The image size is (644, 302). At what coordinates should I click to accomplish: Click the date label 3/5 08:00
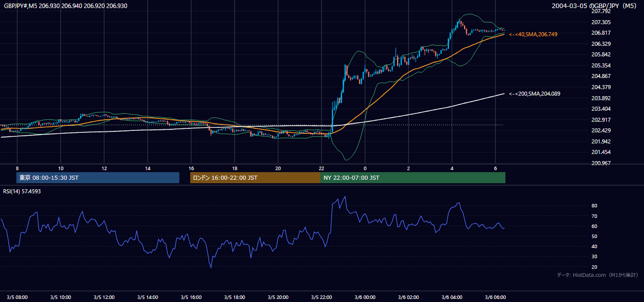click(x=18, y=297)
